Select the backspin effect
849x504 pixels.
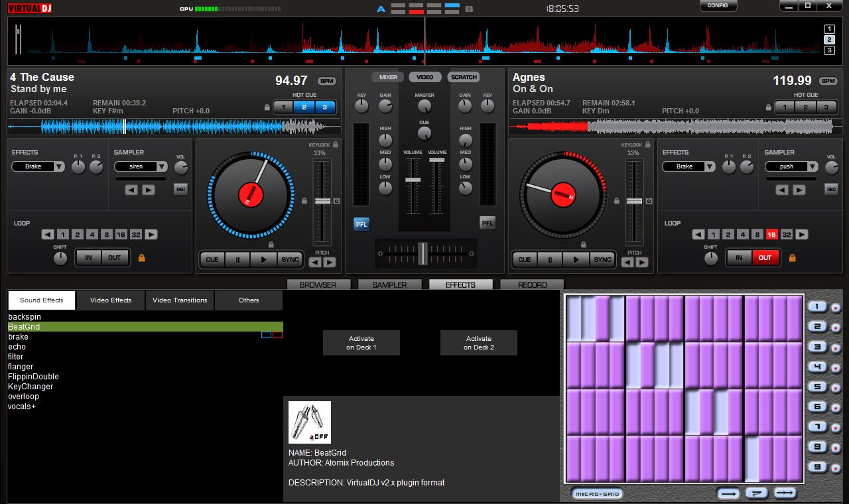pyautogui.click(x=25, y=317)
